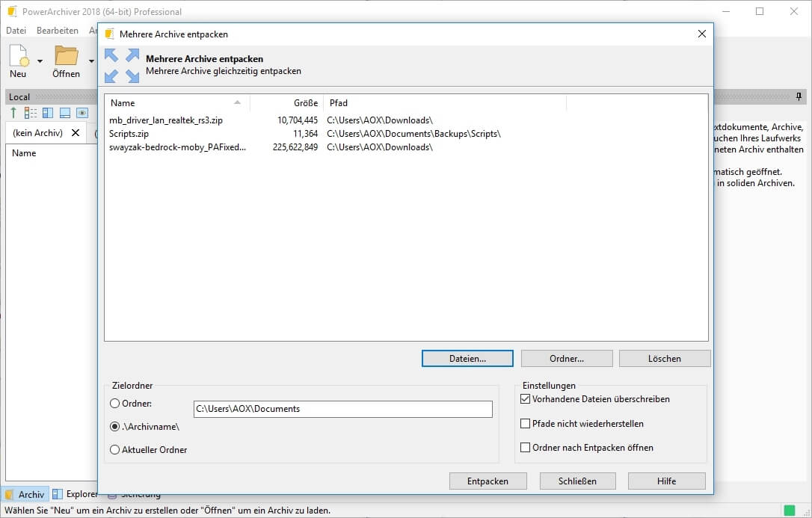Screen dimensions: 812x518
Task: Expand the dropdown arrow next to Neu
Action: 40,61
